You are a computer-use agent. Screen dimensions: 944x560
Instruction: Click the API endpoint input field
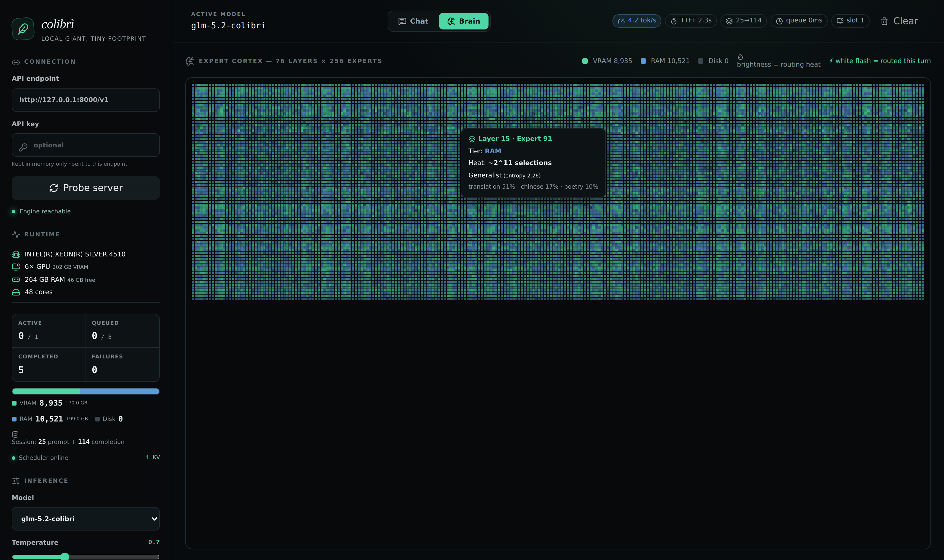pyautogui.click(x=86, y=100)
